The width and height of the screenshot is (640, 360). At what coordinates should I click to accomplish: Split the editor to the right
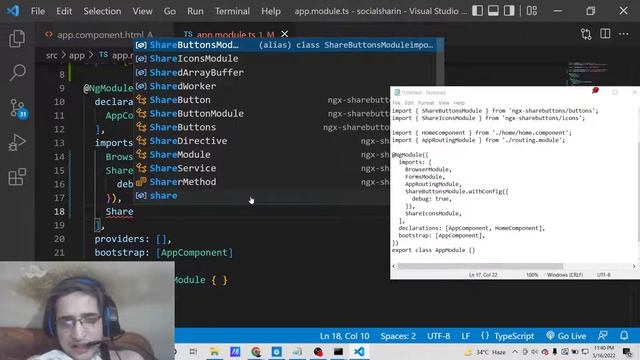605,34
